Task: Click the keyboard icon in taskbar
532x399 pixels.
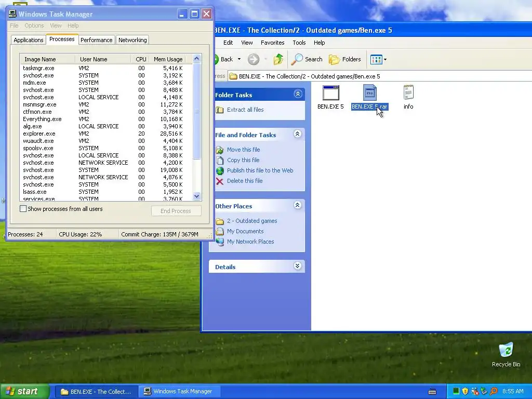Action: click(x=432, y=392)
